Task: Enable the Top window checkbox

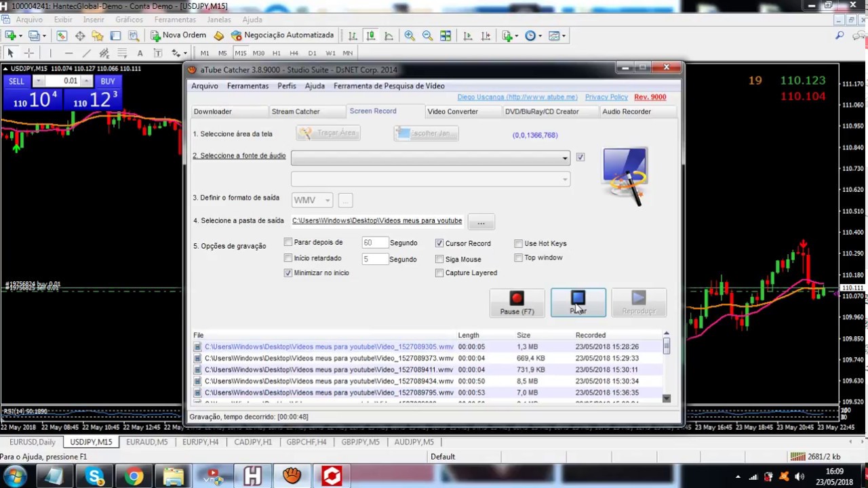Action: [x=519, y=258]
